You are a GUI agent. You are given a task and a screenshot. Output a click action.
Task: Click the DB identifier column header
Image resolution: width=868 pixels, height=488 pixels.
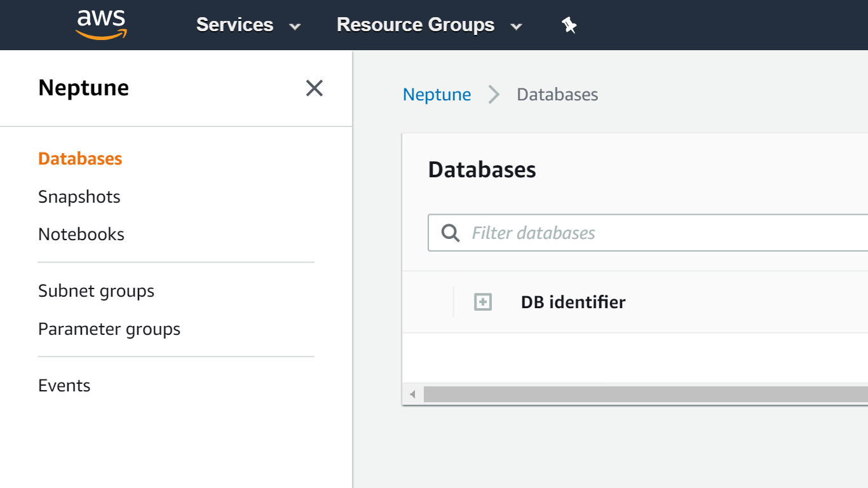click(573, 302)
